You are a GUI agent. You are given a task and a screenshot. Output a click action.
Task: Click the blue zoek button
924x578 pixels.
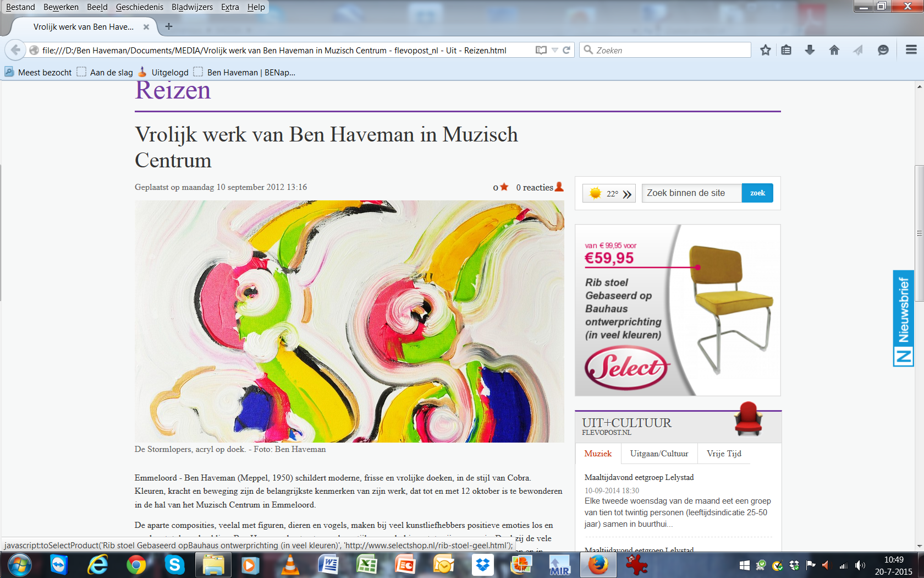[x=757, y=193]
